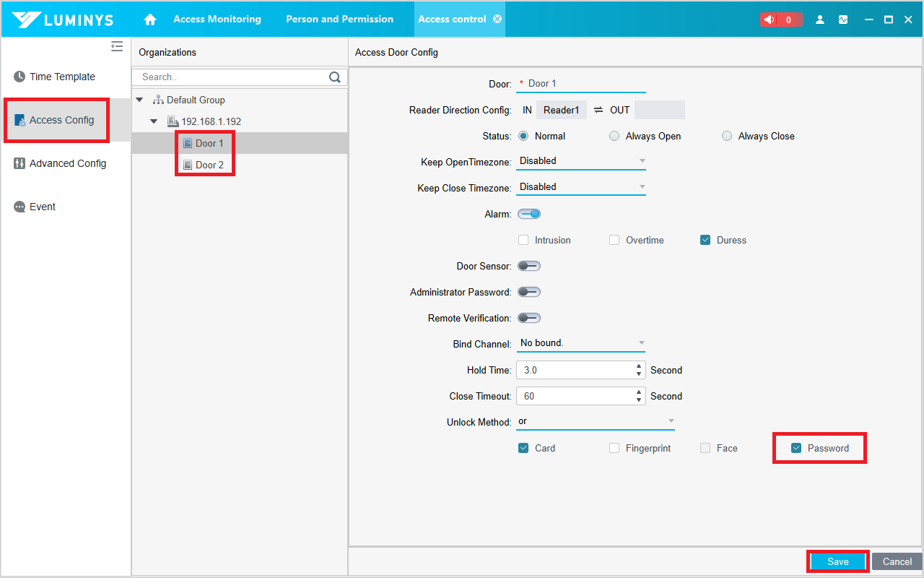This screenshot has width=924, height=578.
Task: Click the alarm speaker notification icon
Action: (x=770, y=20)
